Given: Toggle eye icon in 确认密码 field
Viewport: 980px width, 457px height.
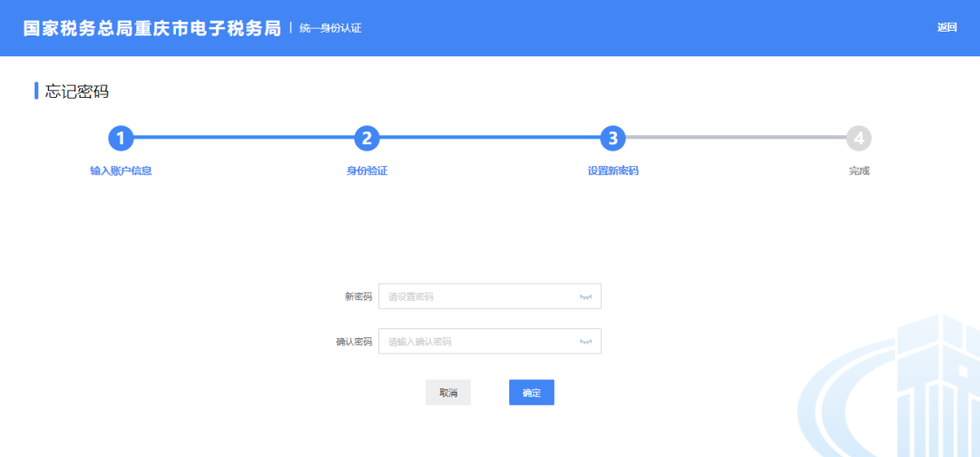Looking at the screenshot, I should pyautogui.click(x=585, y=342).
